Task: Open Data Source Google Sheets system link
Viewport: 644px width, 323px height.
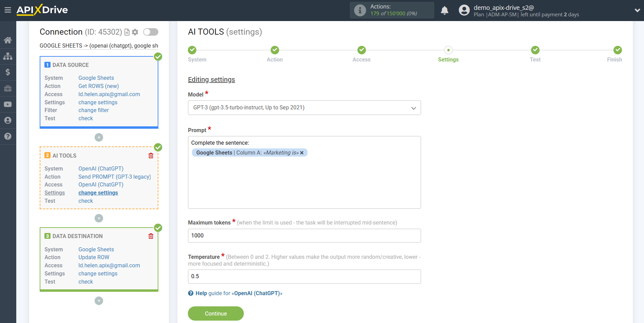Action: tap(96, 78)
